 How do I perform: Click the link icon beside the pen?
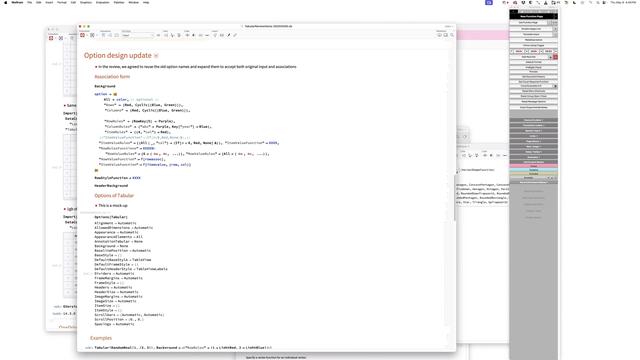(x=235, y=36)
